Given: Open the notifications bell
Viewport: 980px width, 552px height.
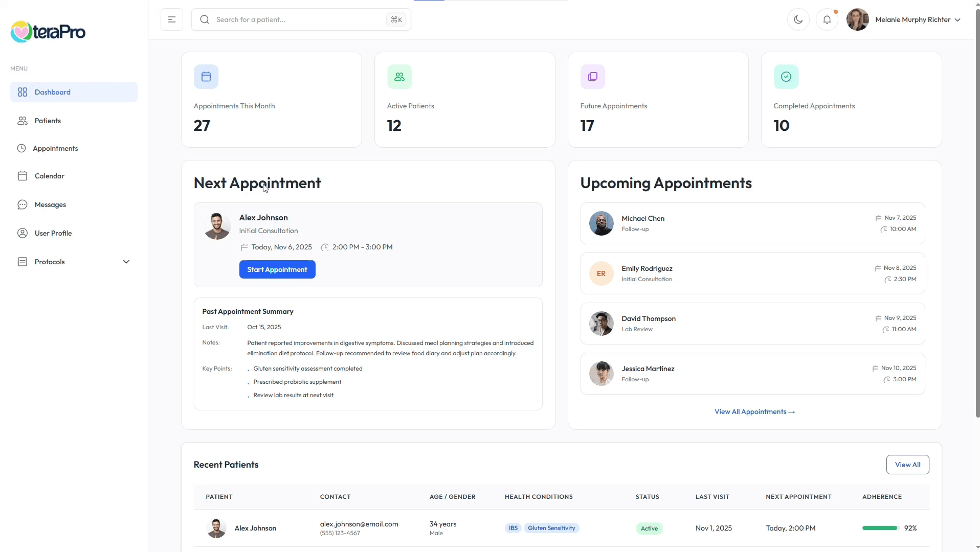Looking at the screenshot, I should pyautogui.click(x=827, y=19).
